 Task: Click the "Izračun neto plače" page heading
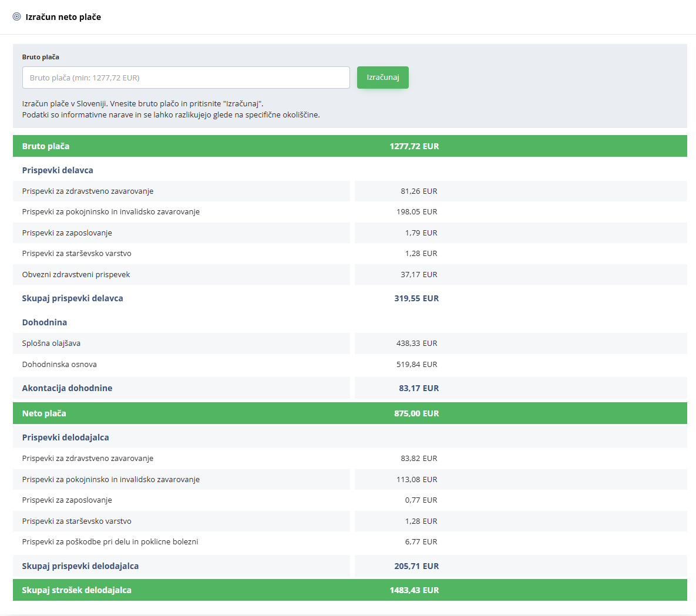tap(63, 17)
